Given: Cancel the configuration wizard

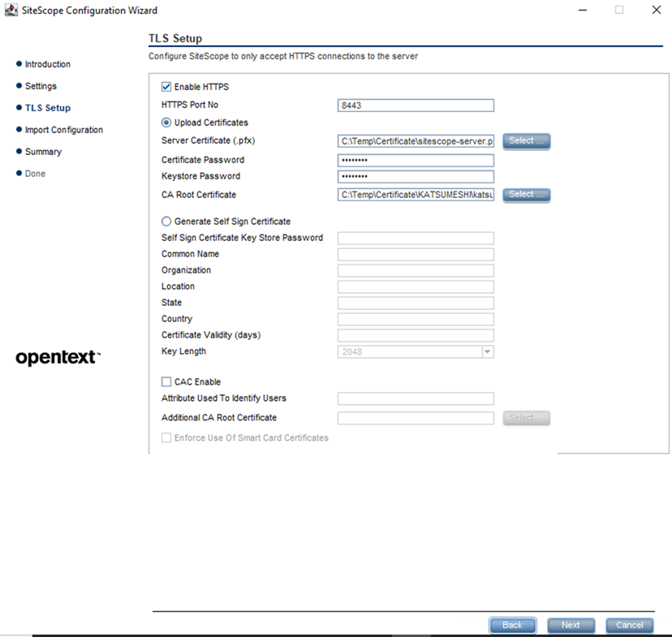Looking at the screenshot, I should [630, 625].
